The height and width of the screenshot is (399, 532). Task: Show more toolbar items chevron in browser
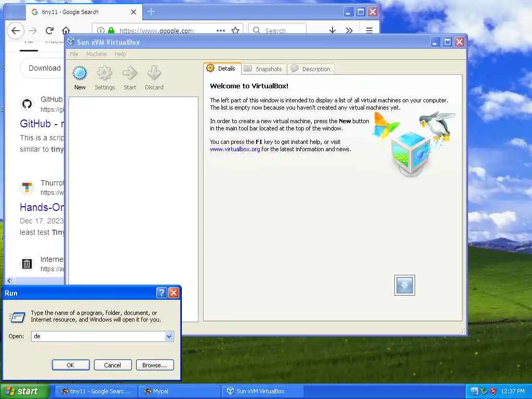click(x=349, y=31)
